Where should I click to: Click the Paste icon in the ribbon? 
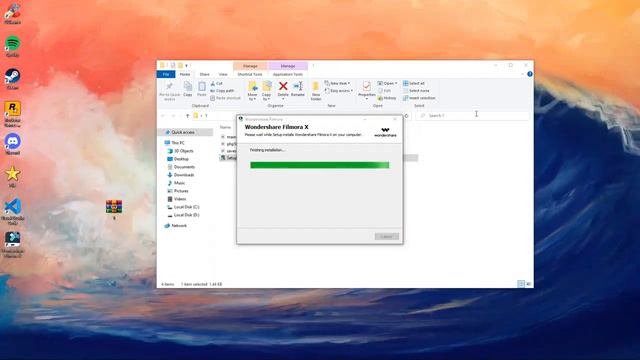202,89
